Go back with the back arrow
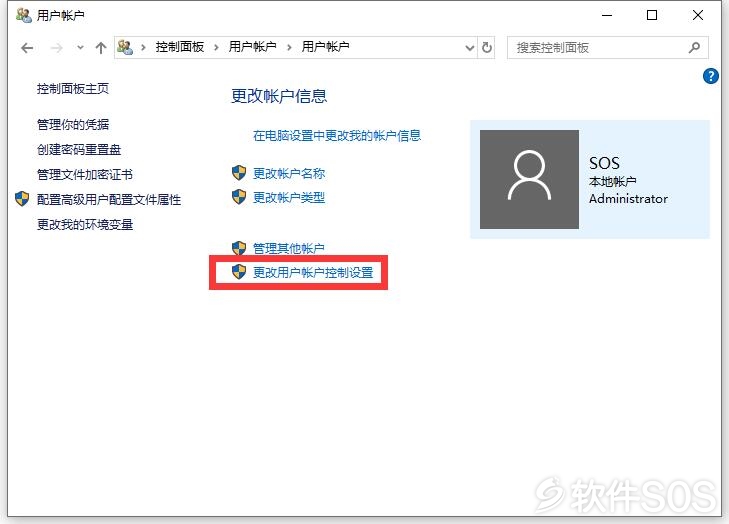 click(x=27, y=48)
